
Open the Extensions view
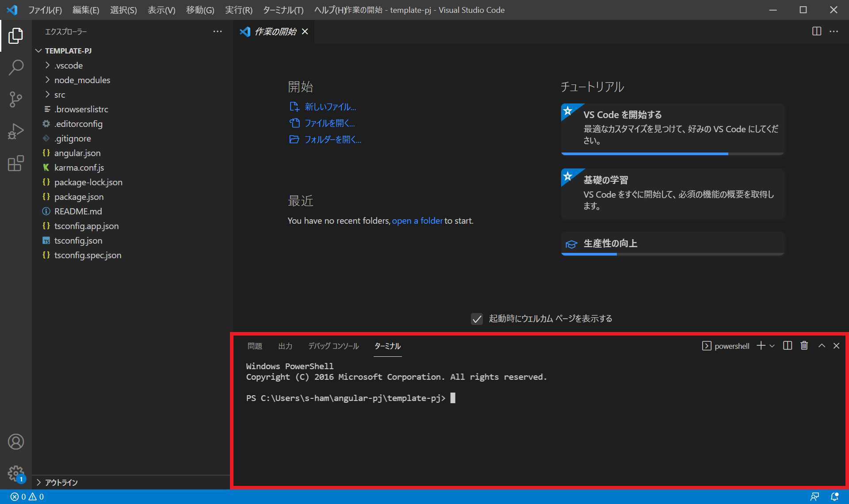tap(16, 163)
